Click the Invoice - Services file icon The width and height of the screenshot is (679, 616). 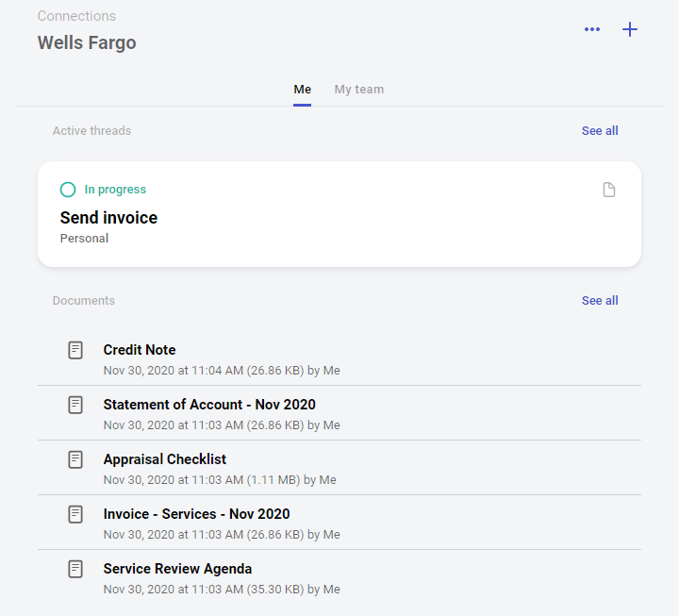click(x=75, y=514)
